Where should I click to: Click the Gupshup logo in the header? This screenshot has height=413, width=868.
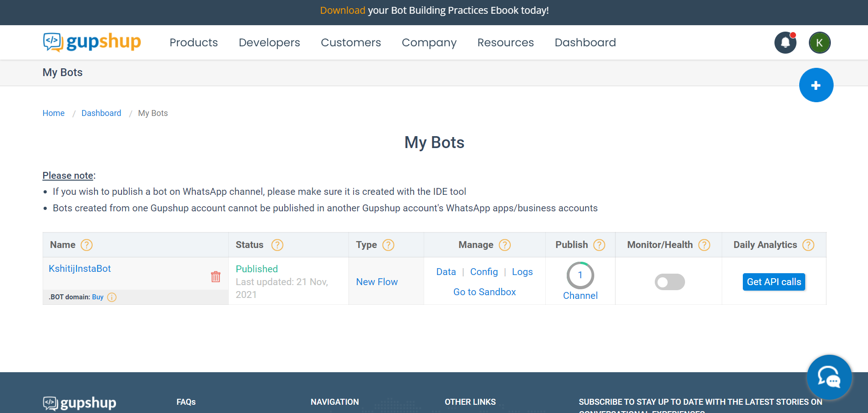click(92, 42)
